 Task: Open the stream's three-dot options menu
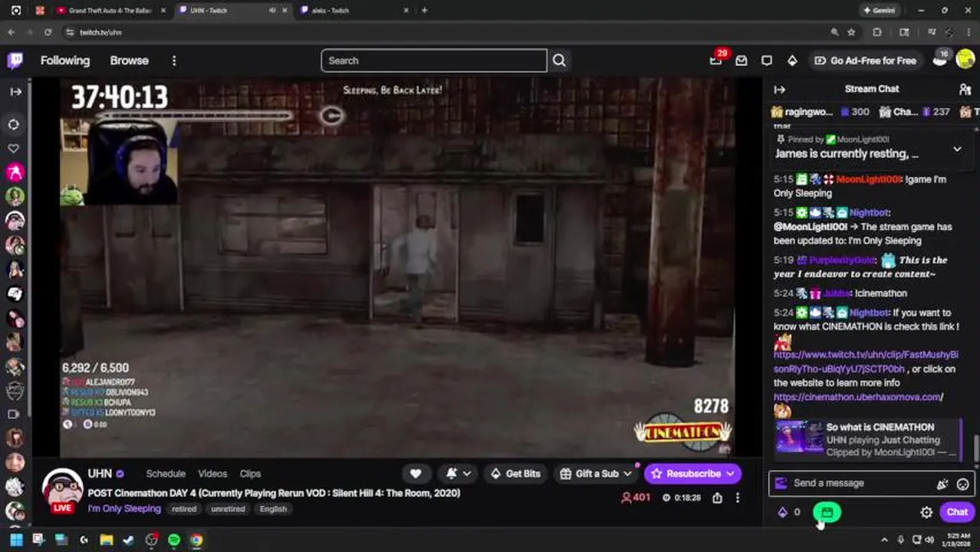tap(738, 498)
